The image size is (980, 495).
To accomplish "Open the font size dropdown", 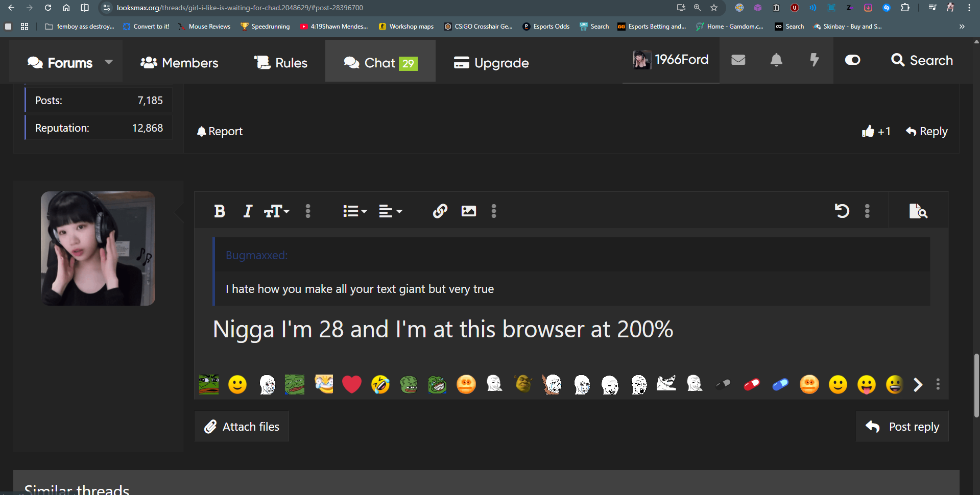I will point(277,211).
